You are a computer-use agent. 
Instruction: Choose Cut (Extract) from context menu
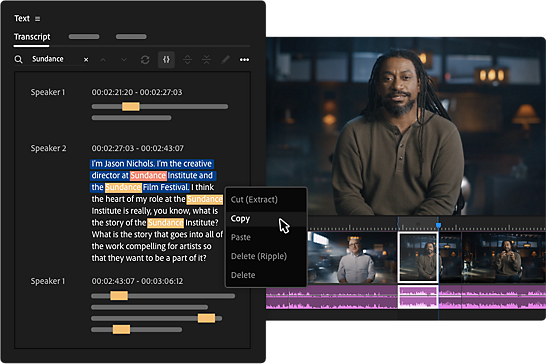point(266,200)
